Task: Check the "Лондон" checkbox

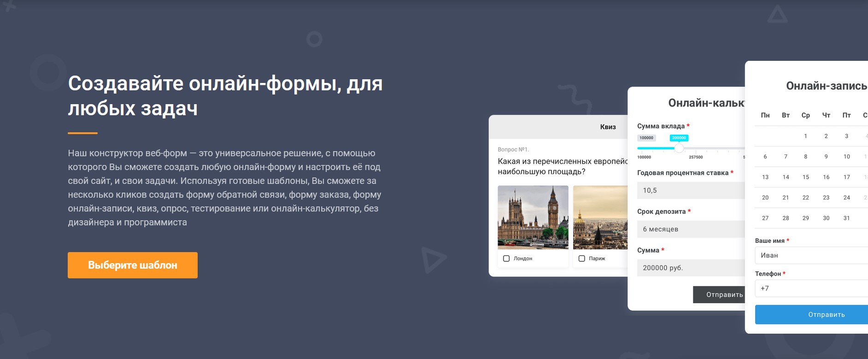Action: coord(506,259)
